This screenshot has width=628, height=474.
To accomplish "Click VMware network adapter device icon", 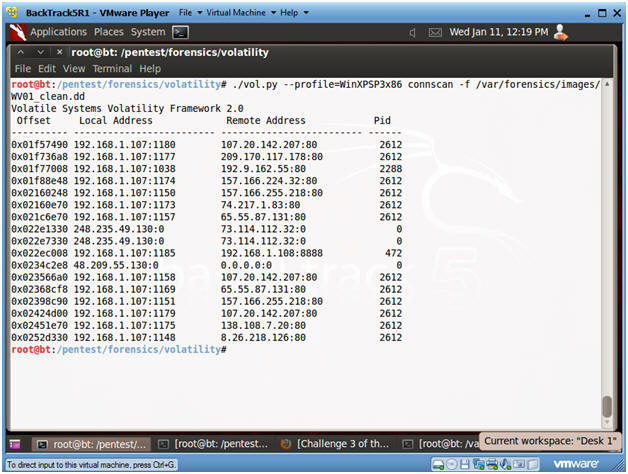I will point(478,464).
